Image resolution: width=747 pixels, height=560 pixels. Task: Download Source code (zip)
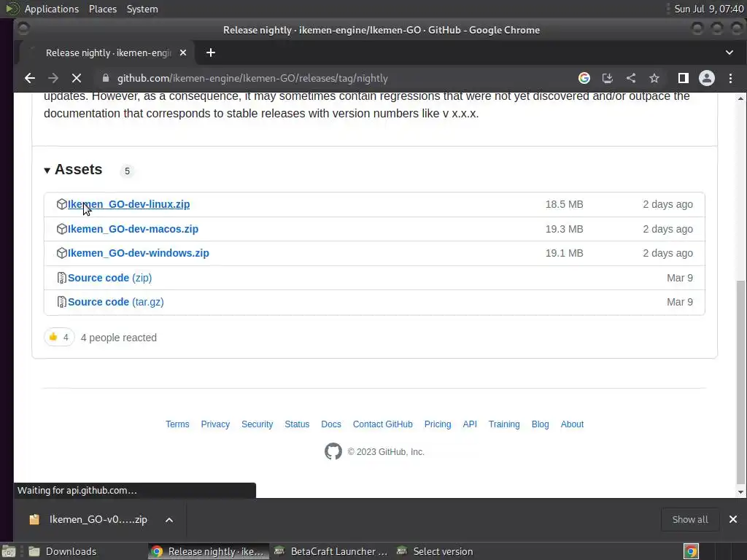tap(109, 278)
